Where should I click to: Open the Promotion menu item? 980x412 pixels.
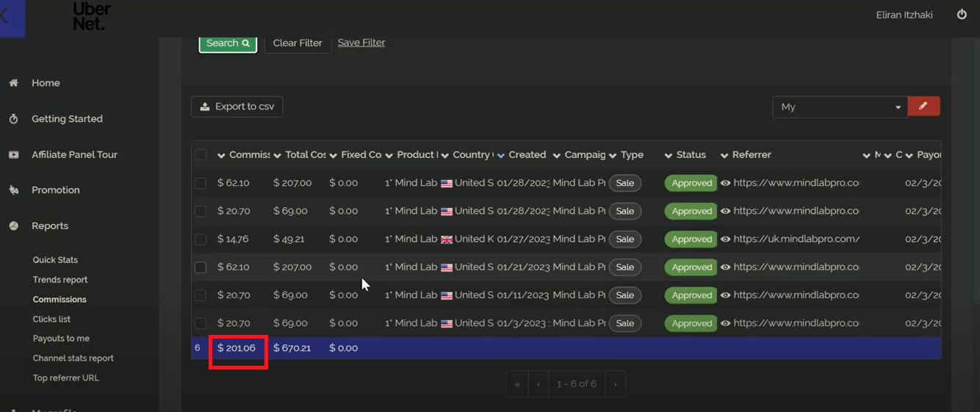click(x=56, y=190)
